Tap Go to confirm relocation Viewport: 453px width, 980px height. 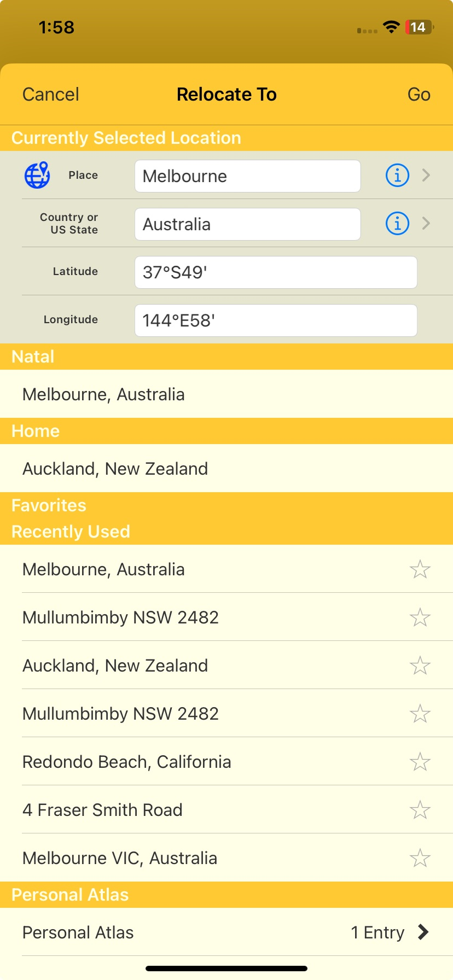click(x=419, y=94)
